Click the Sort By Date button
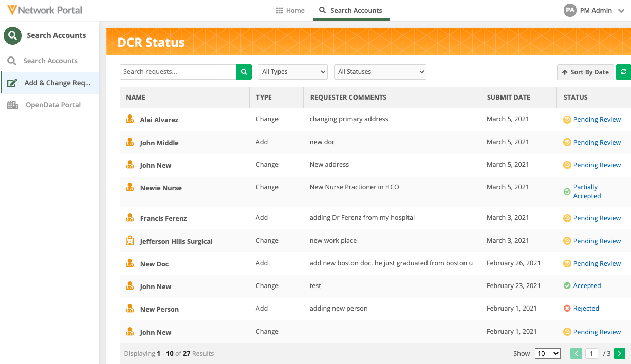 pyautogui.click(x=585, y=72)
